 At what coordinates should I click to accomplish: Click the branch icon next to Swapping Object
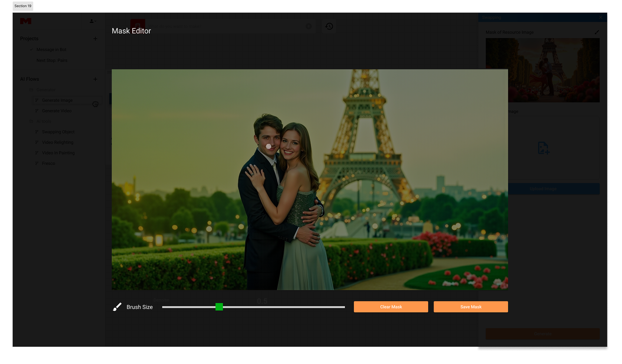tap(37, 132)
